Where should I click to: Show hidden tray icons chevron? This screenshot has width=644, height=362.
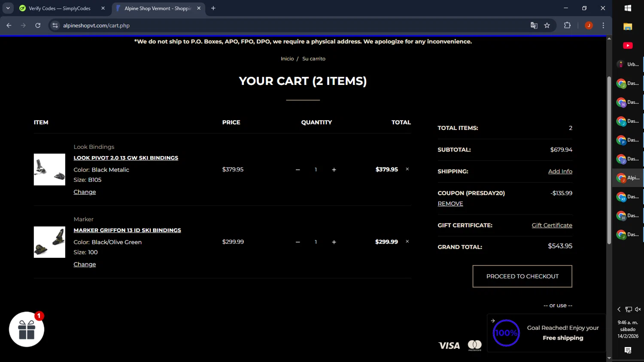[x=619, y=309]
